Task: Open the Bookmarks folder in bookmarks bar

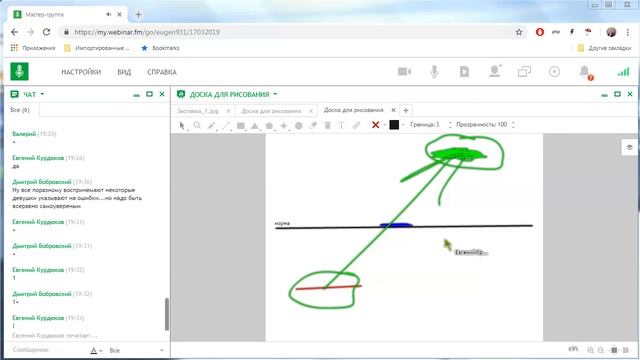Action: click(x=160, y=48)
